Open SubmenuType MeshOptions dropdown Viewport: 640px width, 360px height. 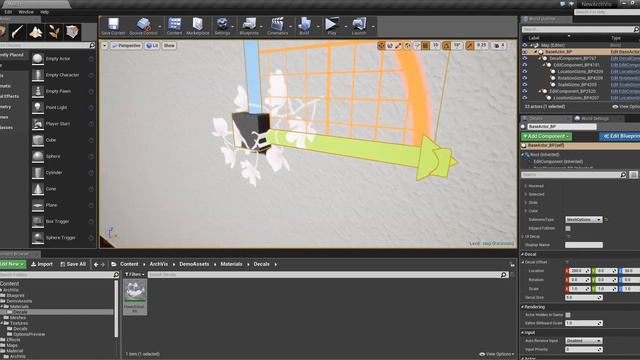(584, 220)
